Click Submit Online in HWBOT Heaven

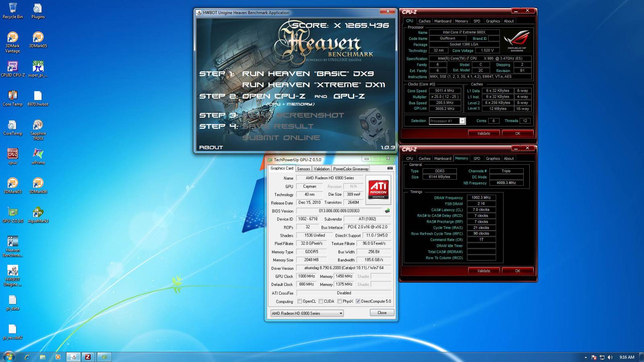281,138
